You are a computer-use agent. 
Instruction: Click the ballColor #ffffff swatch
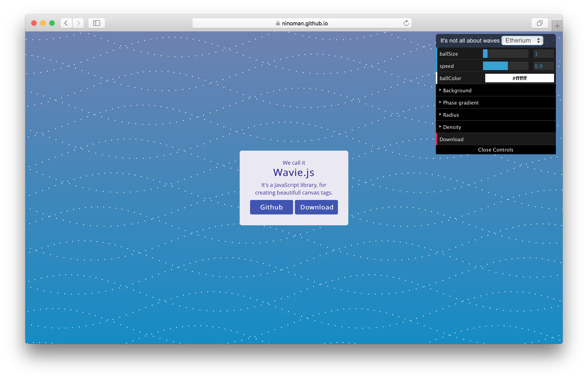(x=519, y=78)
